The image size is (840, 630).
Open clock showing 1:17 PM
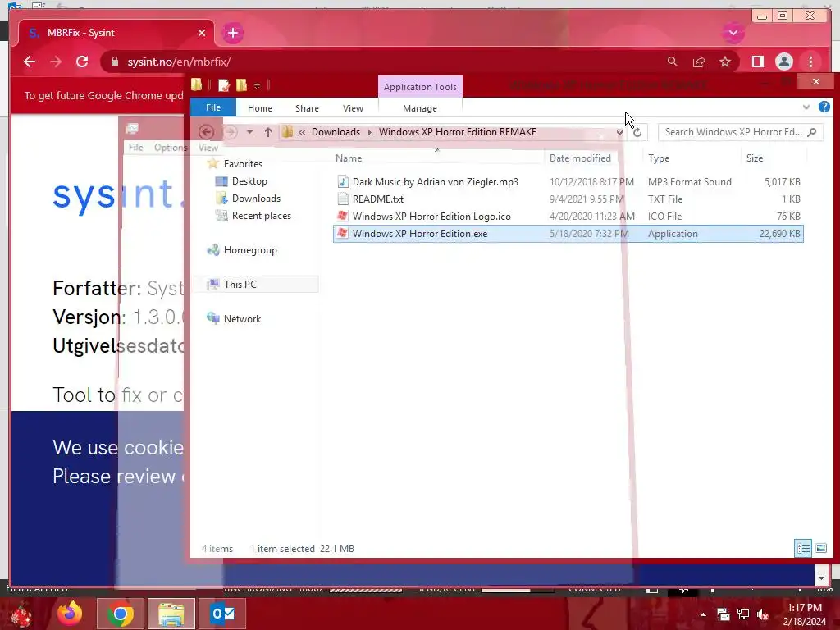click(x=804, y=614)
